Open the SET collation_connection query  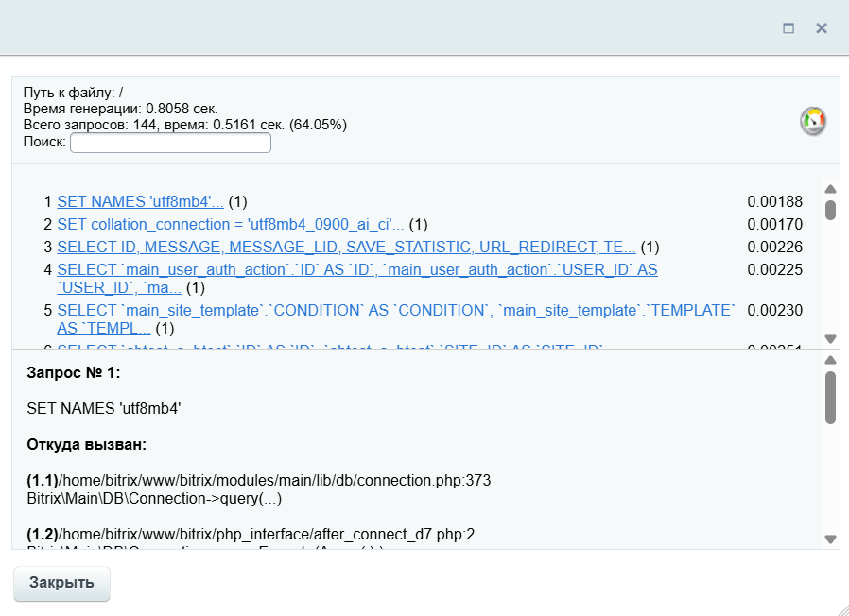click(x=231, y=225)
